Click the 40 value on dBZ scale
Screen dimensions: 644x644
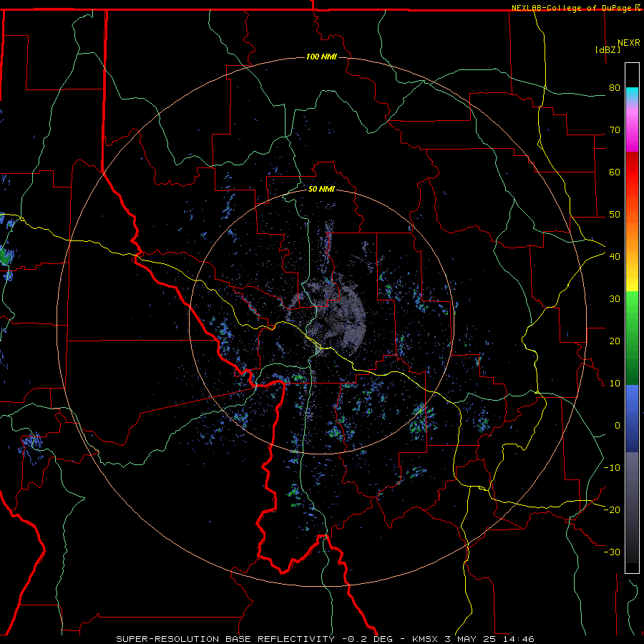click(615, 257)
